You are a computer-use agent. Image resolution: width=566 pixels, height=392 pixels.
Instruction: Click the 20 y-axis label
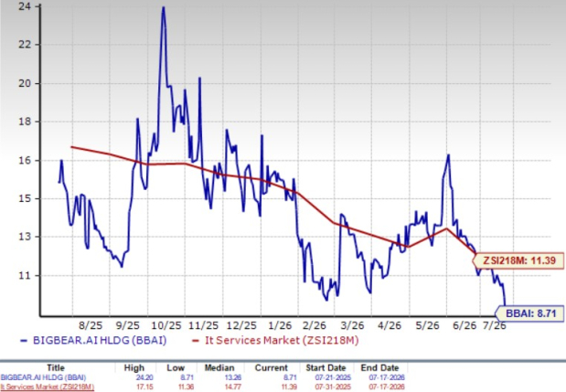point(26,83)
